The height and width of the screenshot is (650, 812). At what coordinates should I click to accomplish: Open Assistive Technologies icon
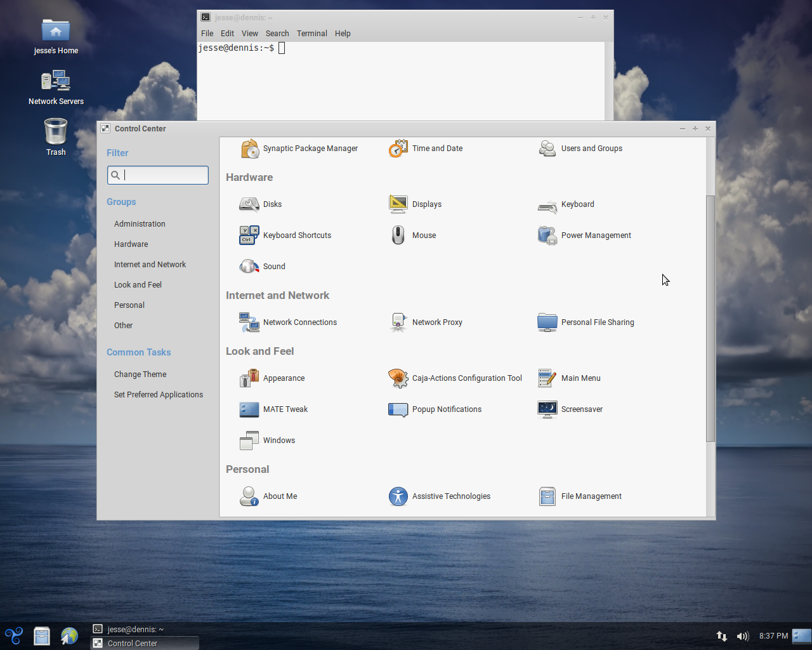tap(398, 496)
